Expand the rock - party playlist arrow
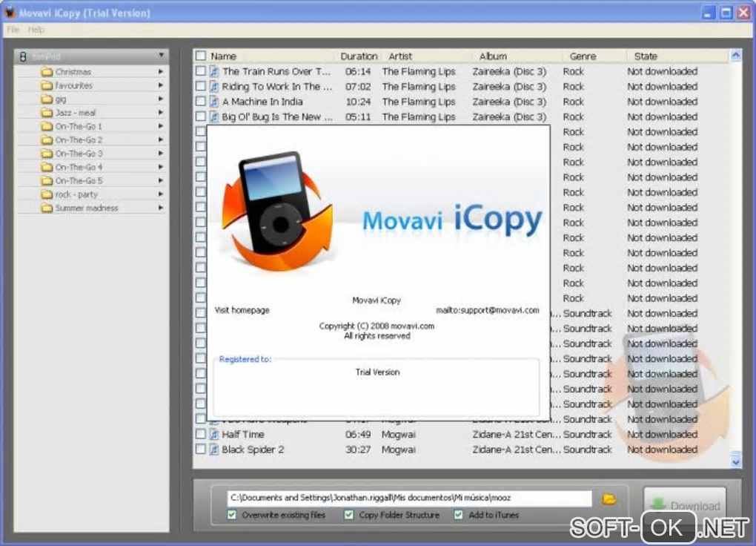The height and width of the screenshot is (546, 756). (x=161, y=194)
